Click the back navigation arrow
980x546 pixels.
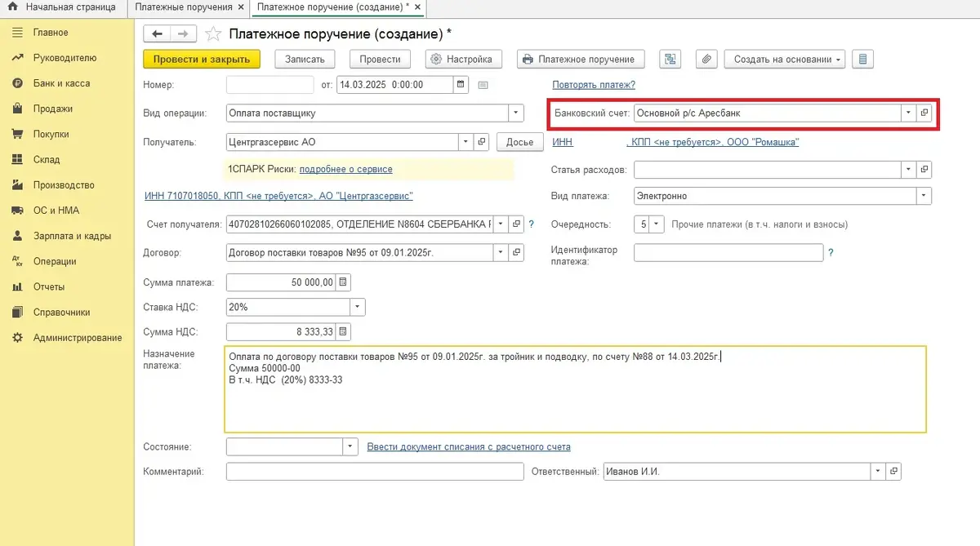[157, 33]
